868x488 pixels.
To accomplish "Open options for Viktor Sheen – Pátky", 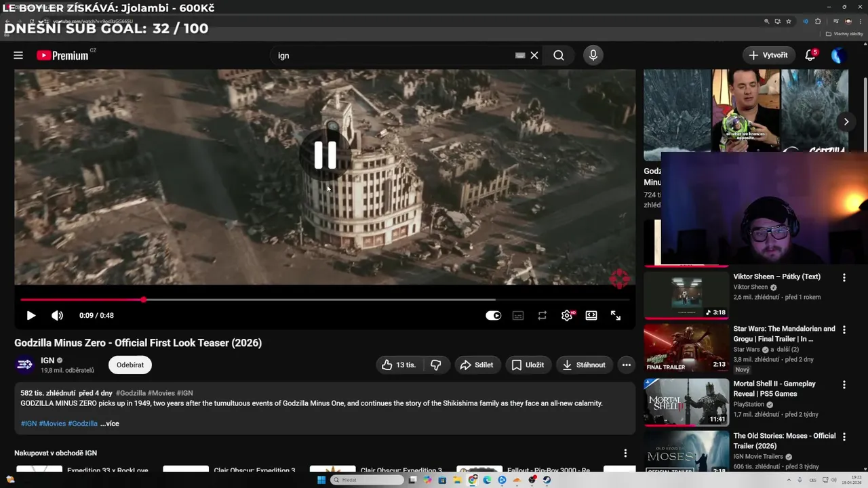I will tap(844, 277).
